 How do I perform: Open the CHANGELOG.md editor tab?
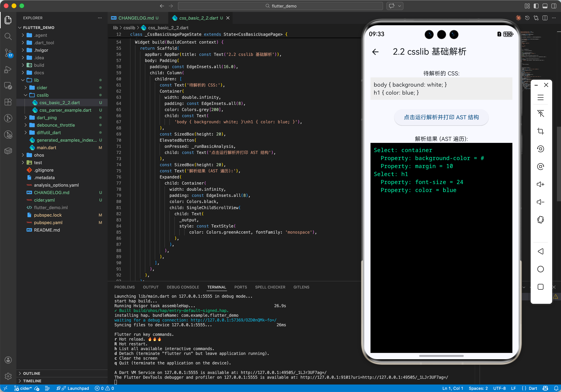pyautogui.click(x=136, y=18)
